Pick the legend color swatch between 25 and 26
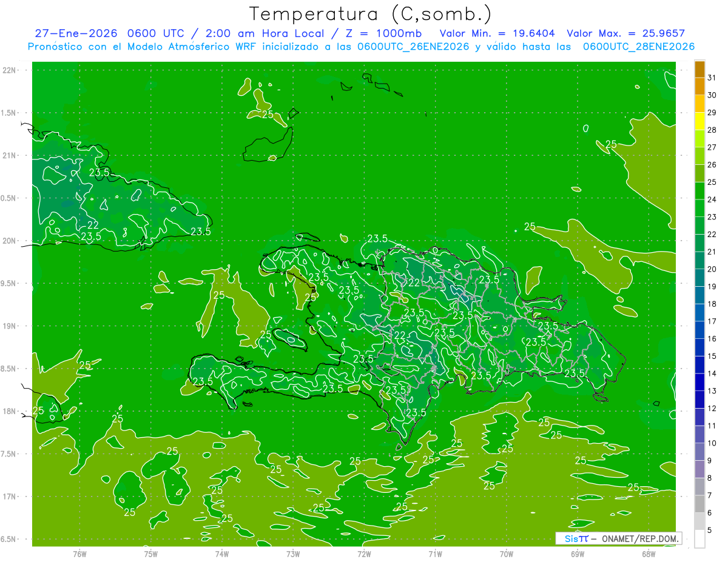Viewport: 728px width, 562px height. (699, 173)
